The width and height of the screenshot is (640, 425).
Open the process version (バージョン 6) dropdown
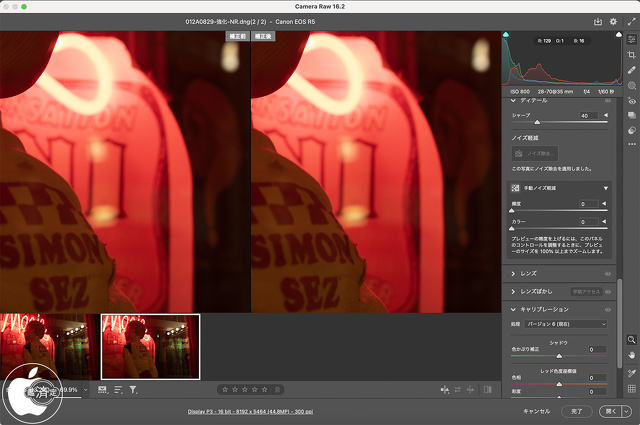click(565, 324)
